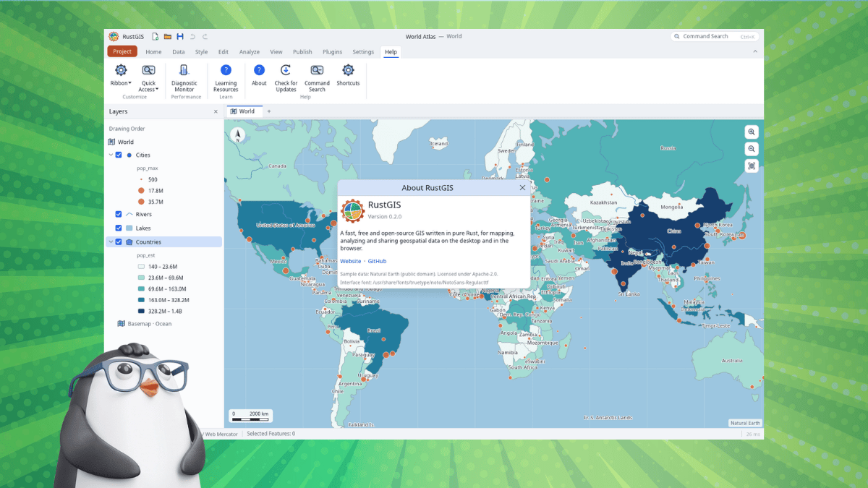Open the Website link in About dialog
The image size is (868, 488).
351,261
